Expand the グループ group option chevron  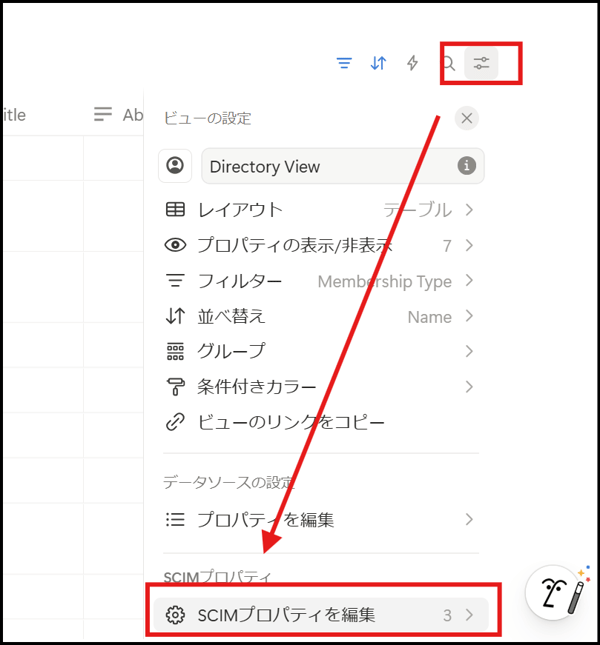(x=469, y=351)
